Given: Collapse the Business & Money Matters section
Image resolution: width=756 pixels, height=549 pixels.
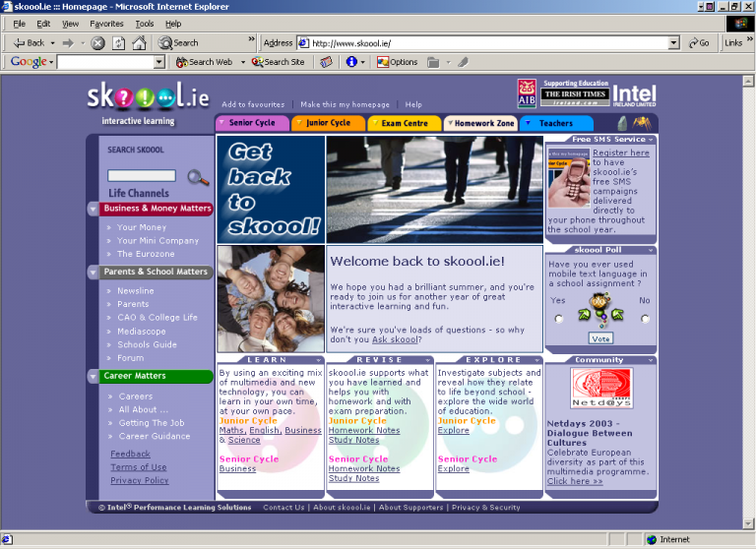Looking at the screenshot, I should coord(94,209).
